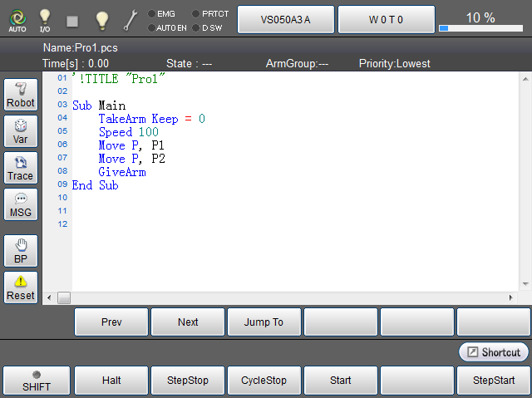Open the Robot panel
This screenshot has height=398, width=532.
coord(21,96)
